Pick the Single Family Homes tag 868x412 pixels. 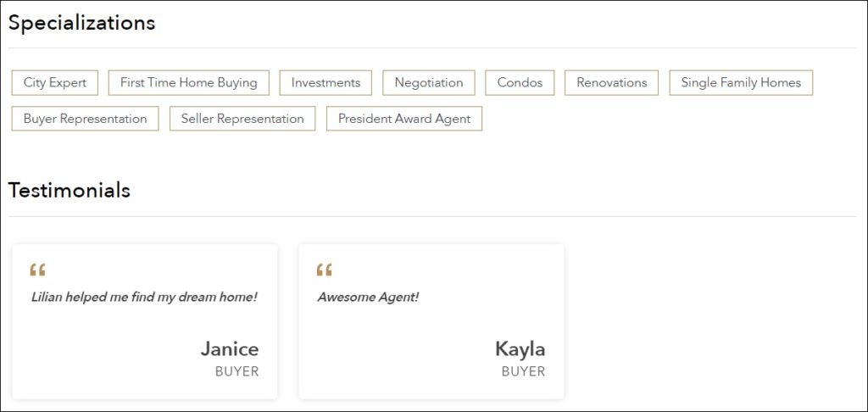[741, 82]
